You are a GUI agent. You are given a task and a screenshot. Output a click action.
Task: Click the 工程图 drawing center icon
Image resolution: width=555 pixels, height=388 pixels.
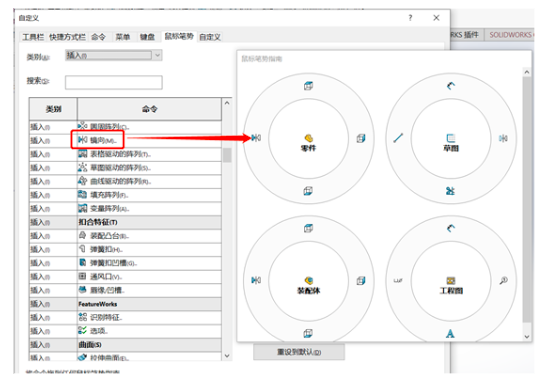pyautogui.click(x=451, y=280)
